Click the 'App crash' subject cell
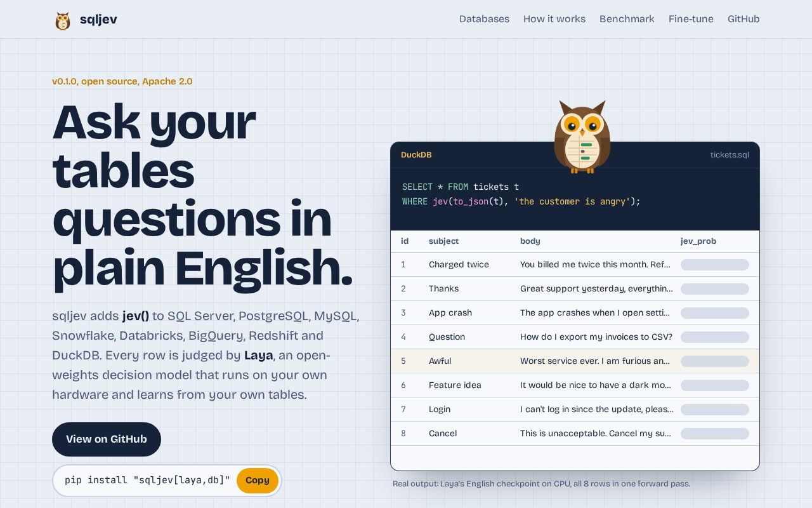 click(450, 313)
